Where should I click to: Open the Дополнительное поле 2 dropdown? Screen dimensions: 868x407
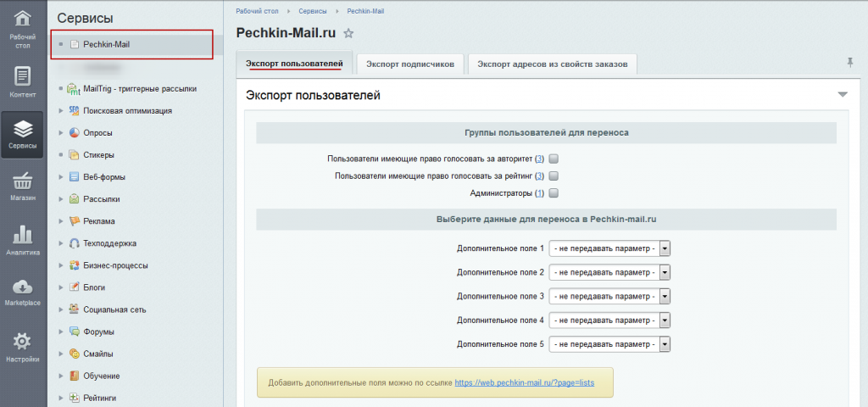point(609,272)
